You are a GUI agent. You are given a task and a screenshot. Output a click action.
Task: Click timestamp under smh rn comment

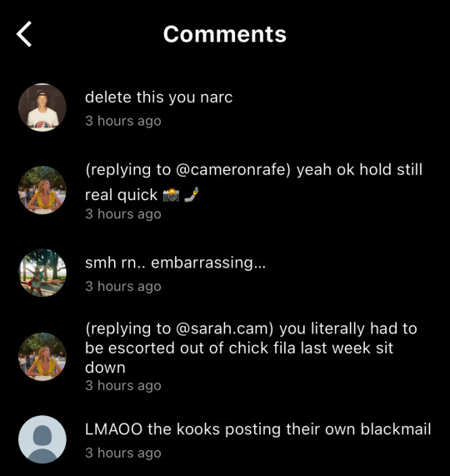122,286
